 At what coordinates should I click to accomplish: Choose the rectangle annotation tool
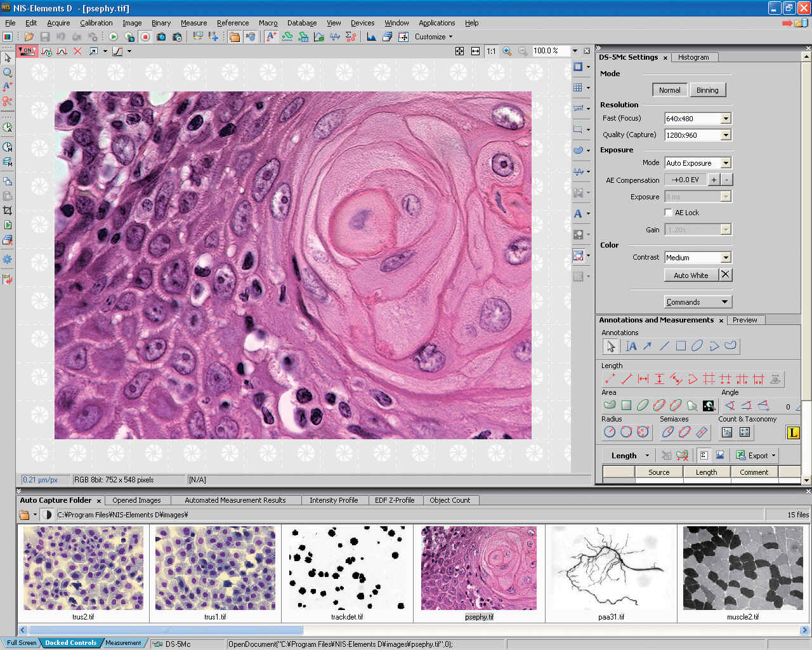click(x=681, y=346)
